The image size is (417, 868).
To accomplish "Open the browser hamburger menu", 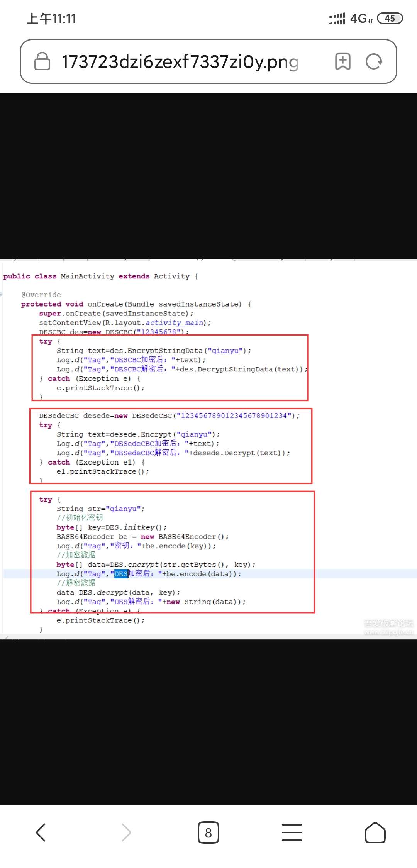I will click(292, 832).
